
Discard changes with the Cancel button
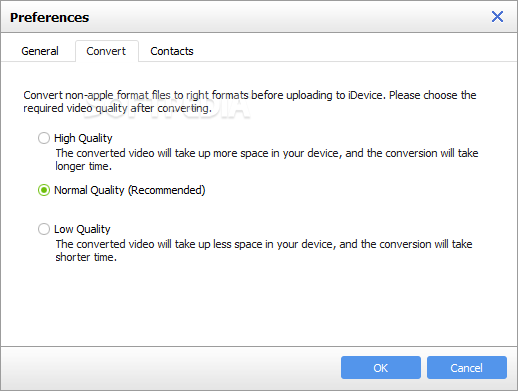click(467, 367)
